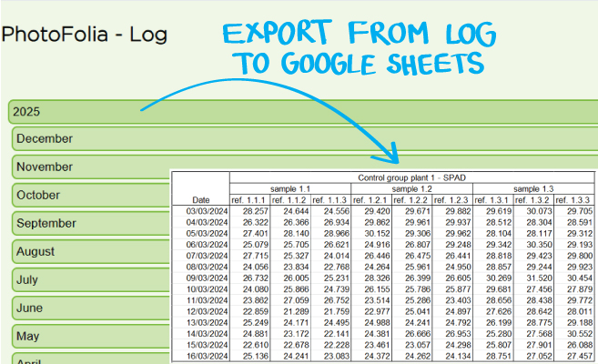The width and height of the screenshot is (598, 364).
Task: Select the sample 1.1 column group header
Action: [291, 188]
